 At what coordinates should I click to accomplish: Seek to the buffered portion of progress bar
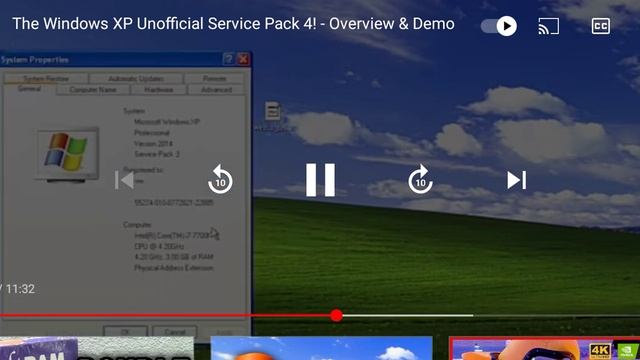coord(408,315)
